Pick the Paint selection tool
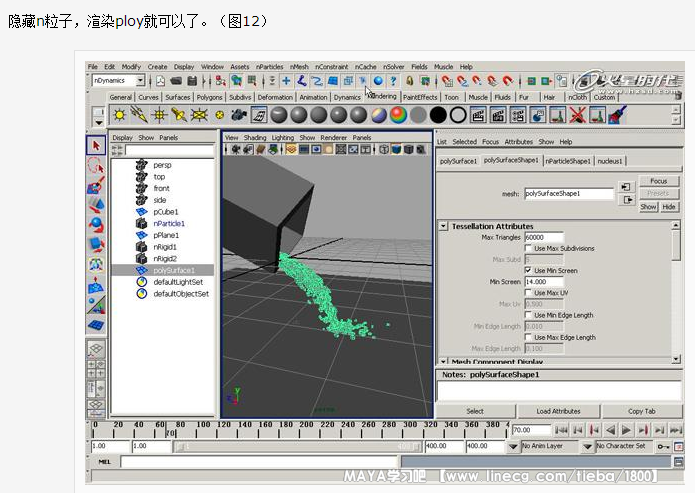 [x=96, y=185]
